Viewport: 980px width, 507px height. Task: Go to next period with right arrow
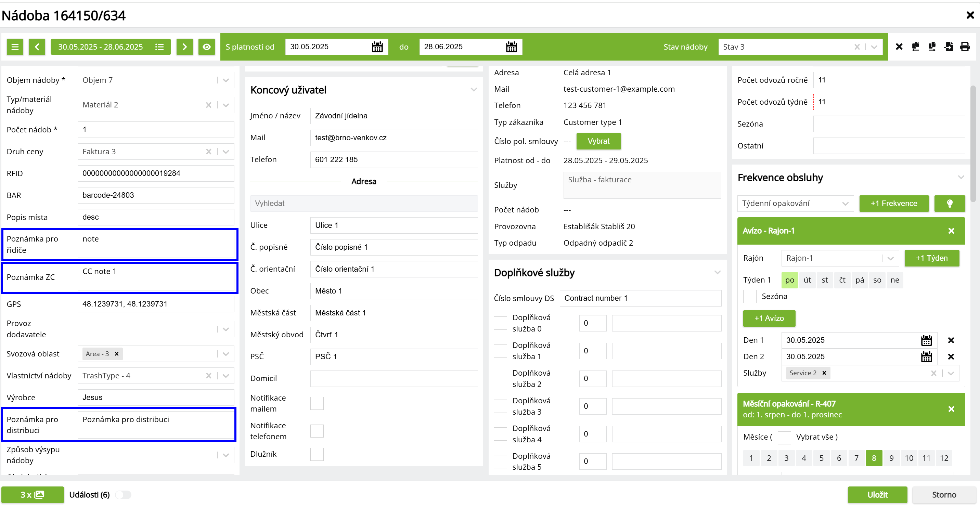[x=184, y=47]
